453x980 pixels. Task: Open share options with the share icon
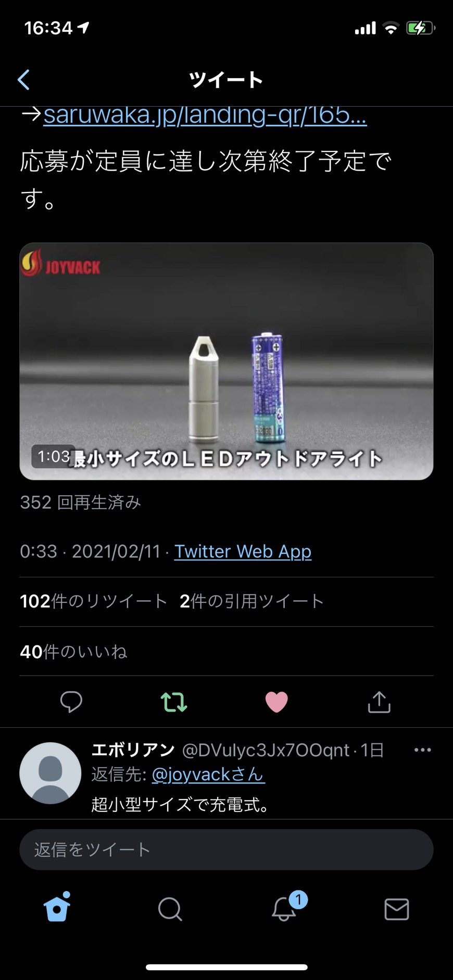pyautogui.click(x=379, y=702)
